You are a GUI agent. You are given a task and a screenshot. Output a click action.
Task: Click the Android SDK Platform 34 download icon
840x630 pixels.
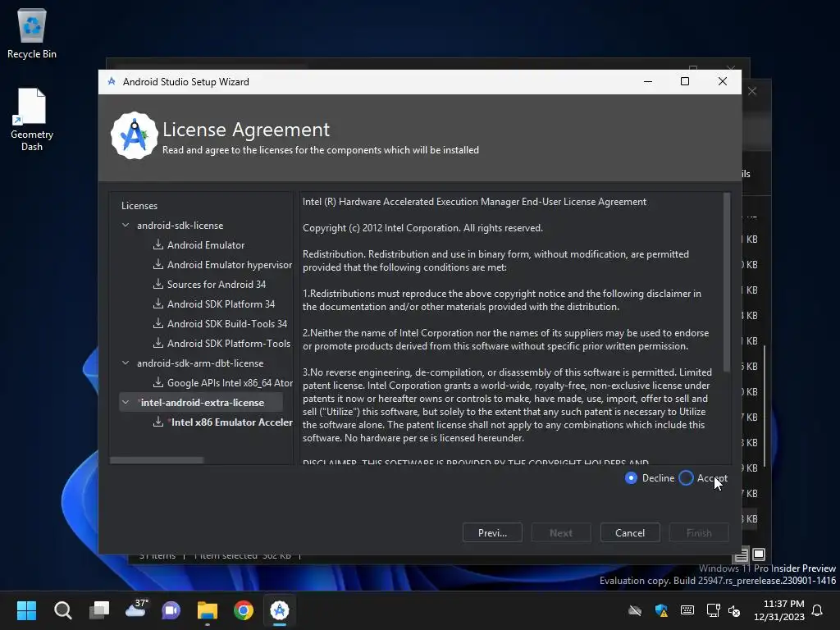click(x=158, y=304)
